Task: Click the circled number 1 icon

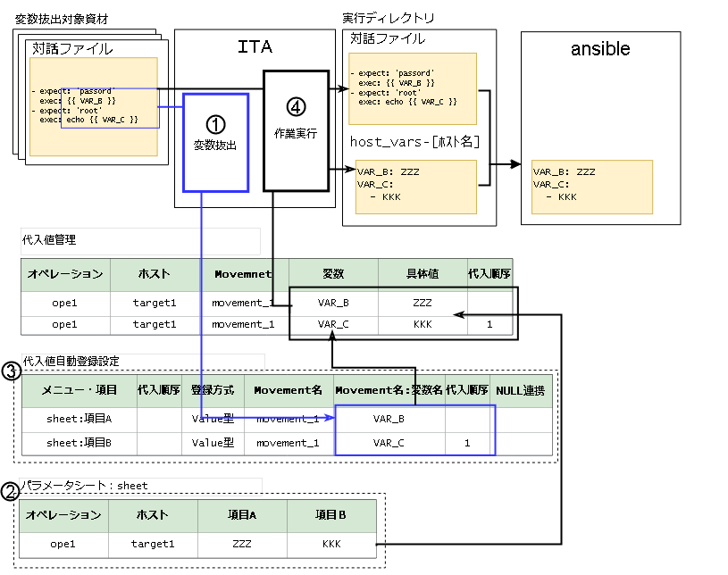Action: [215, 122]
